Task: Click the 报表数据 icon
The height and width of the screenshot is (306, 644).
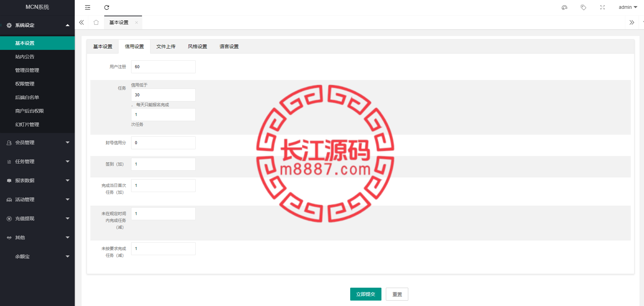Action: pyautogui.click(x=9, y=181)
